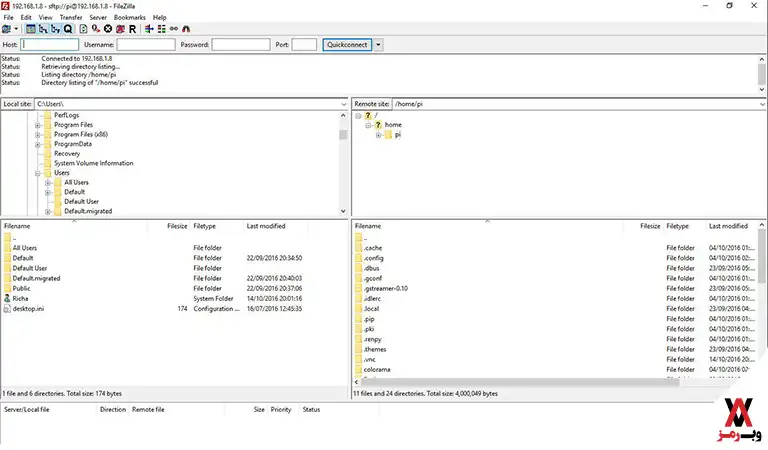Toggle transfer queue display (Q icon)
Viewport: 768px width, 450px height.
click(x=68, y=29)
